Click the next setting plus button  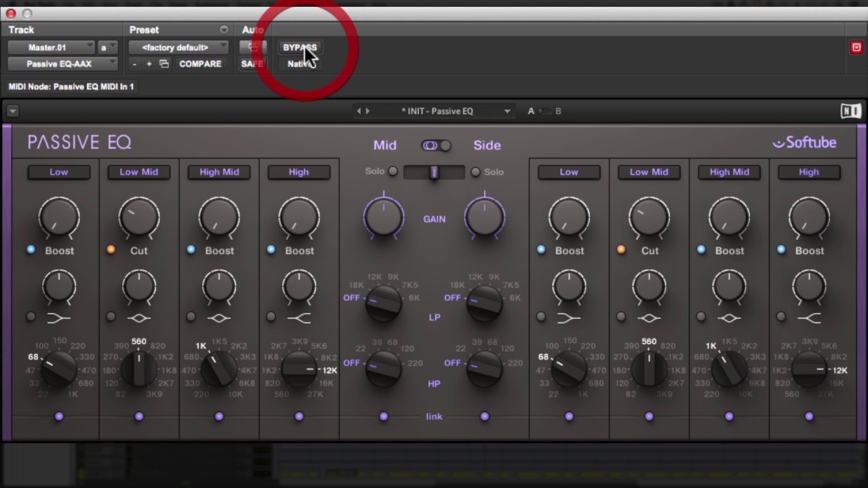click(149, 64)
